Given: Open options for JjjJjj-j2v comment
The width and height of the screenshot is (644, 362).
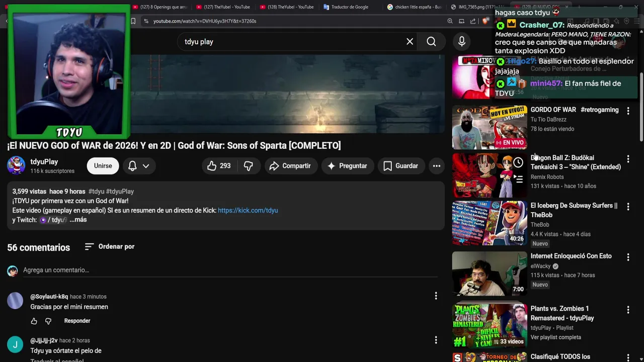Looking at the screenshot, I should tap(436, 340).
